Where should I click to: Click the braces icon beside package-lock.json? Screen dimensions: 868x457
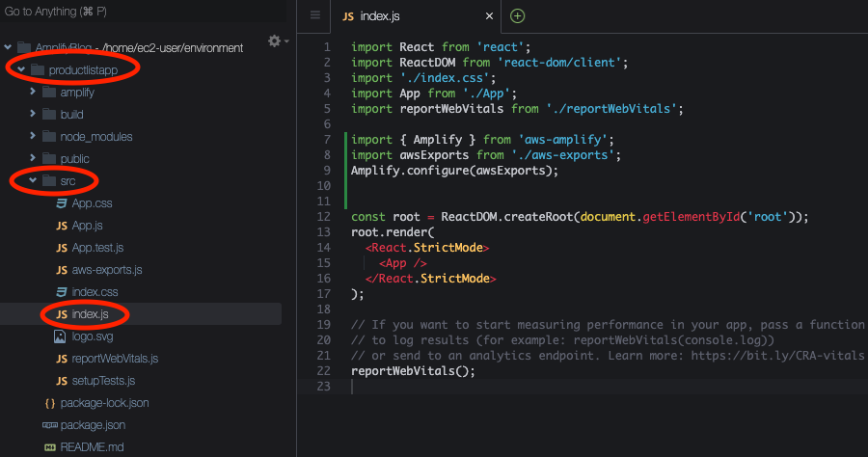(x=50, y=403)
